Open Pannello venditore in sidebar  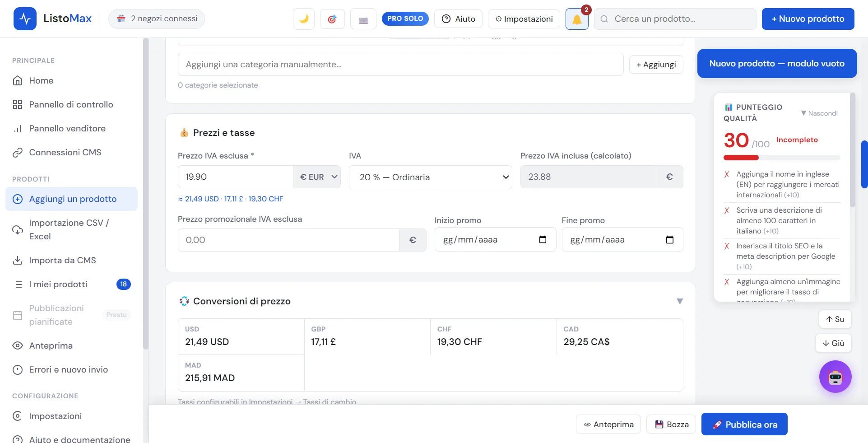(71, 128)
